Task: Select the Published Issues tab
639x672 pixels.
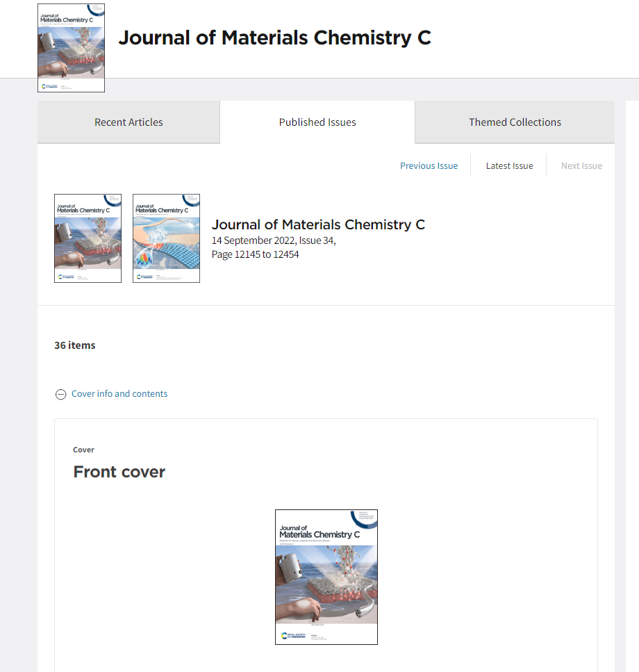Action: click(317, 122)
